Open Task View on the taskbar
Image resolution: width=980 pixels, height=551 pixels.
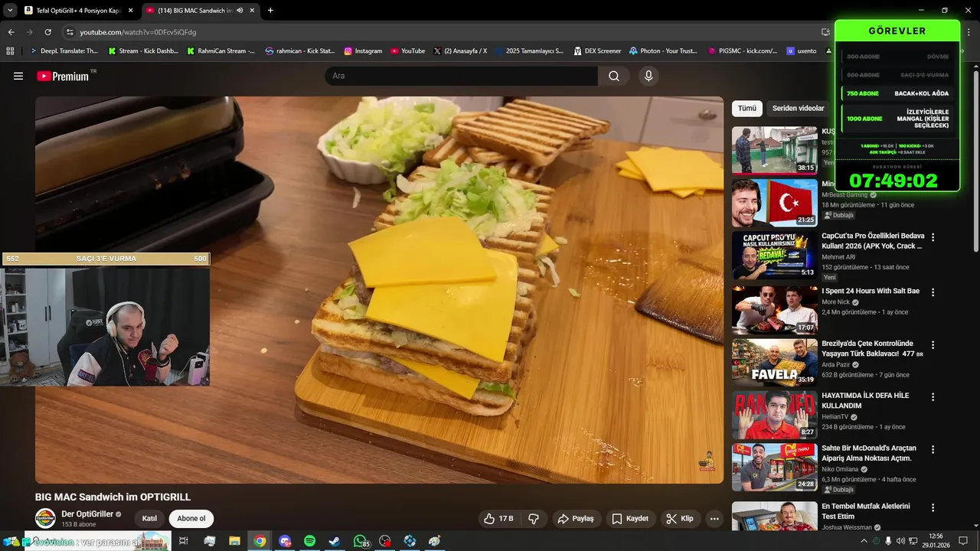point(184,541)
